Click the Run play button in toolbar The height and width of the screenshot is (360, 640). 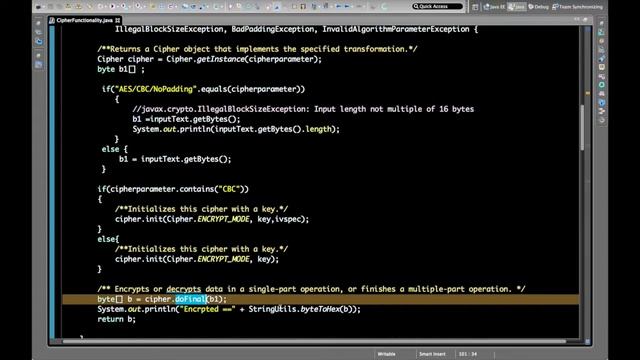click(x=112, y=6)
